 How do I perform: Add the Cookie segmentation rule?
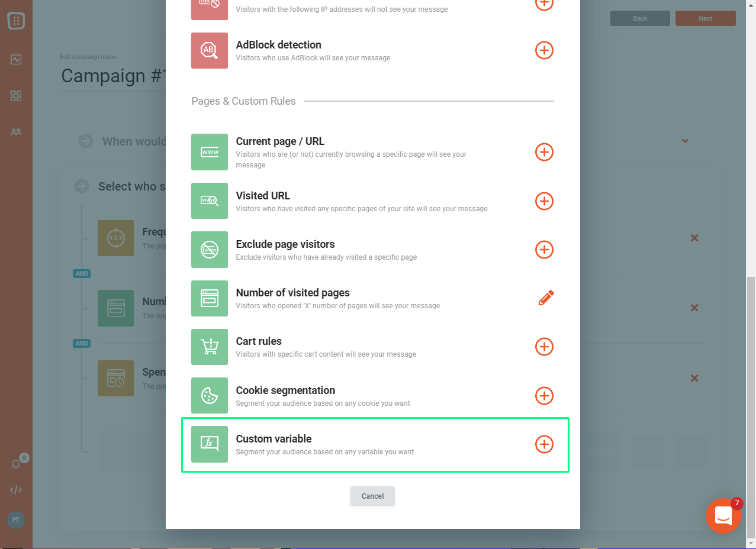pos(544,396)
